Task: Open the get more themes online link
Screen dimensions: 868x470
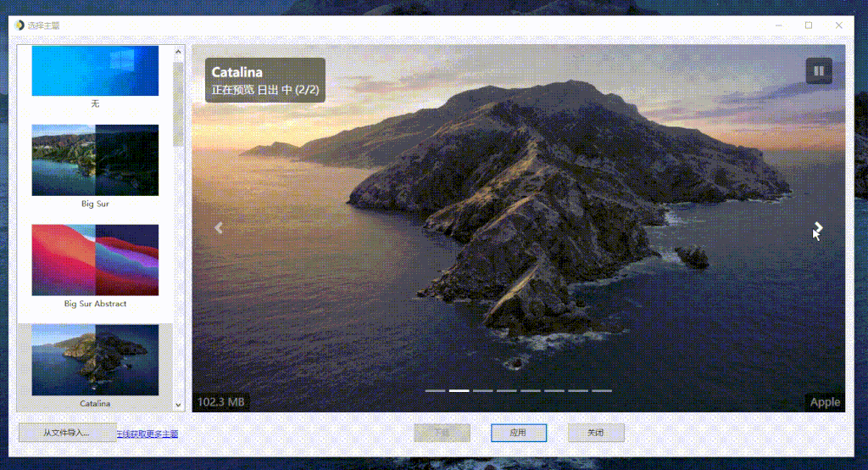Action: coord(147,434)
